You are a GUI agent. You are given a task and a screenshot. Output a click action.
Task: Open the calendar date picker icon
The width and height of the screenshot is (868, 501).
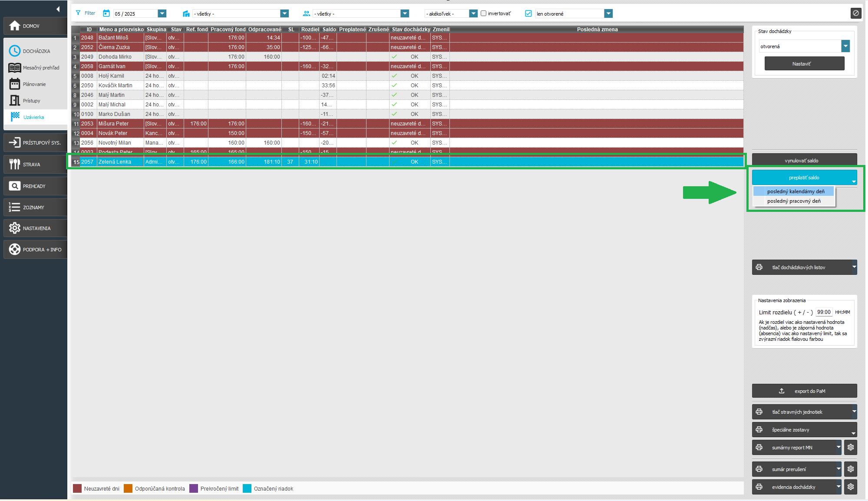106,13
